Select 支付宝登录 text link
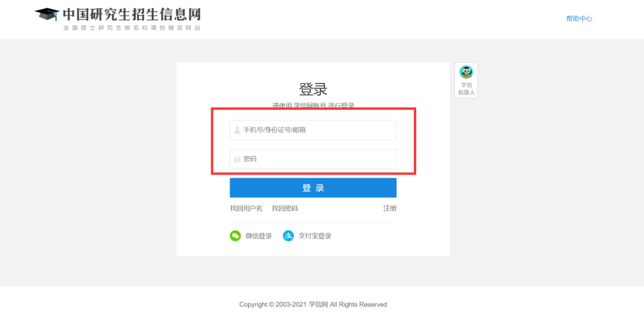Viewport: 644px width, 316px height. pos(315,236)
